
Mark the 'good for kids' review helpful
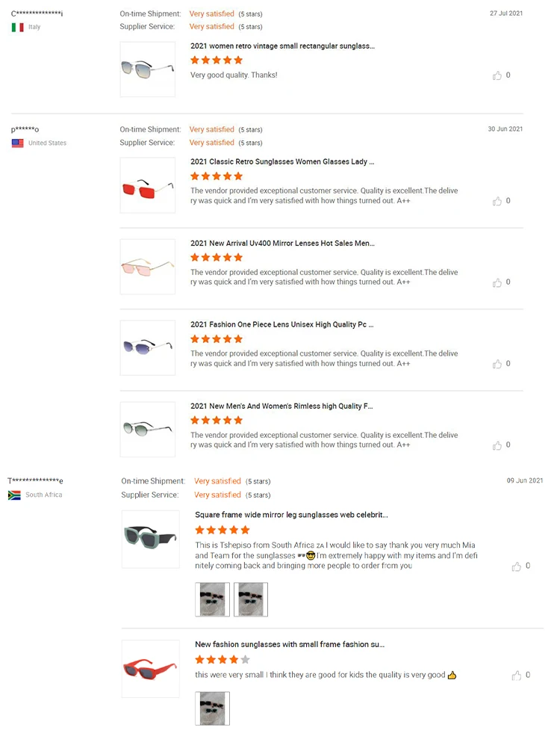[x=517, y=675]
